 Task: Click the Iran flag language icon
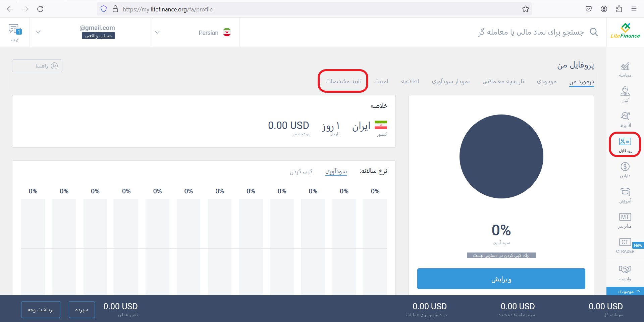(x=227, y=32)
